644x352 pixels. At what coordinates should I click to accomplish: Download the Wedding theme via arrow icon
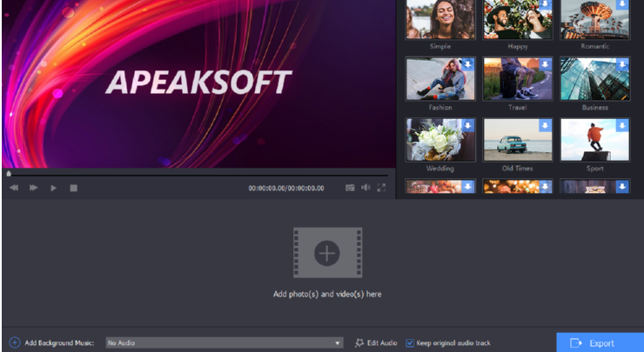pyautogui.click(x=468, y=125)
